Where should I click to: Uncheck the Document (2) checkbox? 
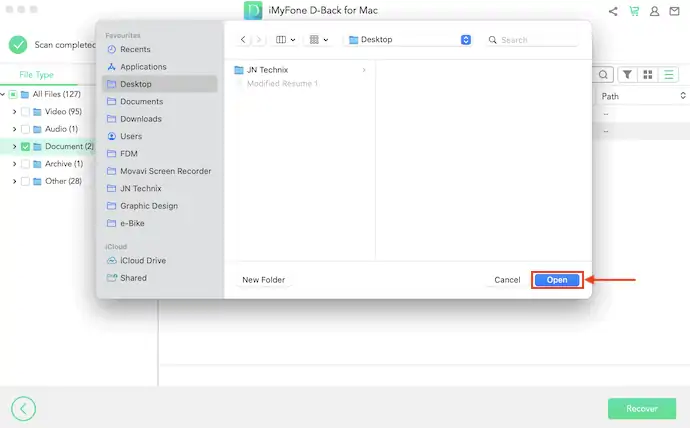tap(25, 147)
